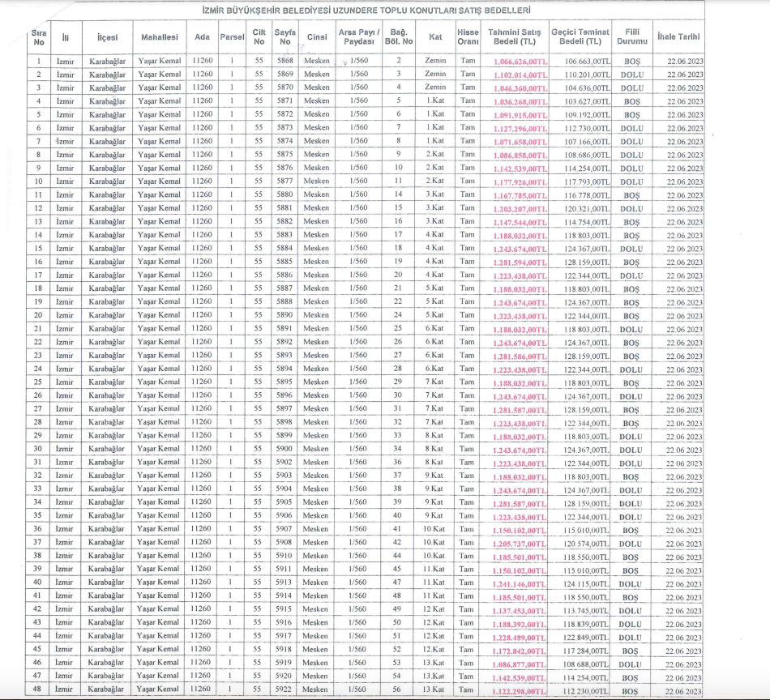The width and height of the screenshot is (770, 700).
Task: Click the Sayfa No cell '5868'
Action: point(284,61)
